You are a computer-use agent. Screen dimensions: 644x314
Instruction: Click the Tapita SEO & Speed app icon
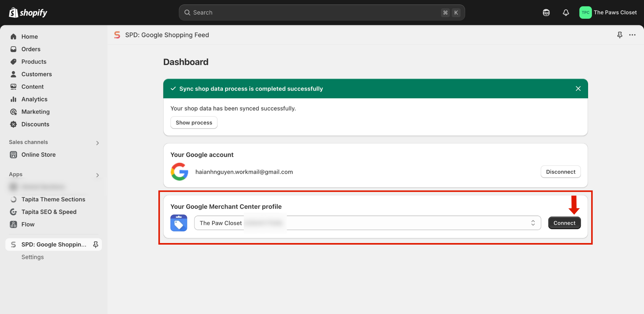14,212
